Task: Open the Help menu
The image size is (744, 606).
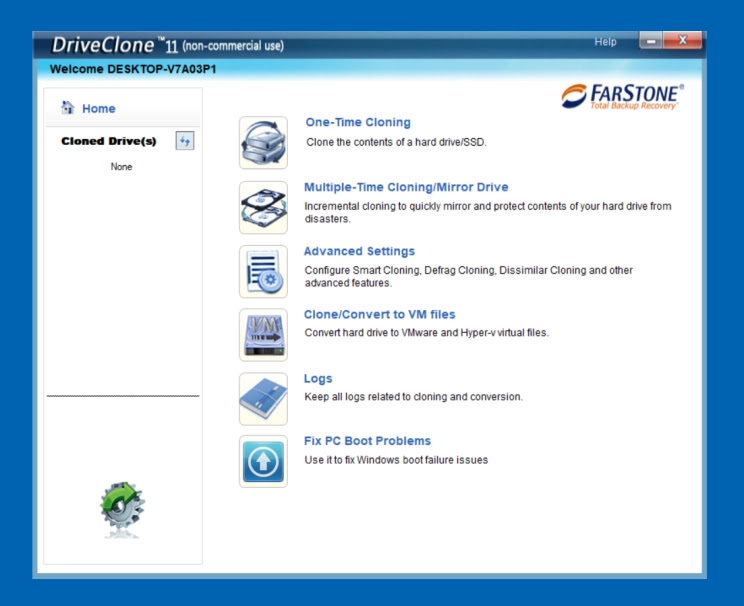Action: point(605,42)
